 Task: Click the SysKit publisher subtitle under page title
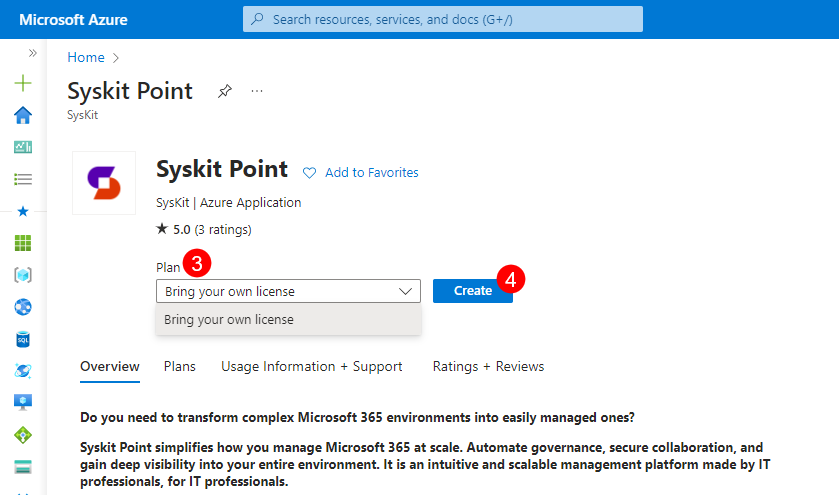click(82, 115)
